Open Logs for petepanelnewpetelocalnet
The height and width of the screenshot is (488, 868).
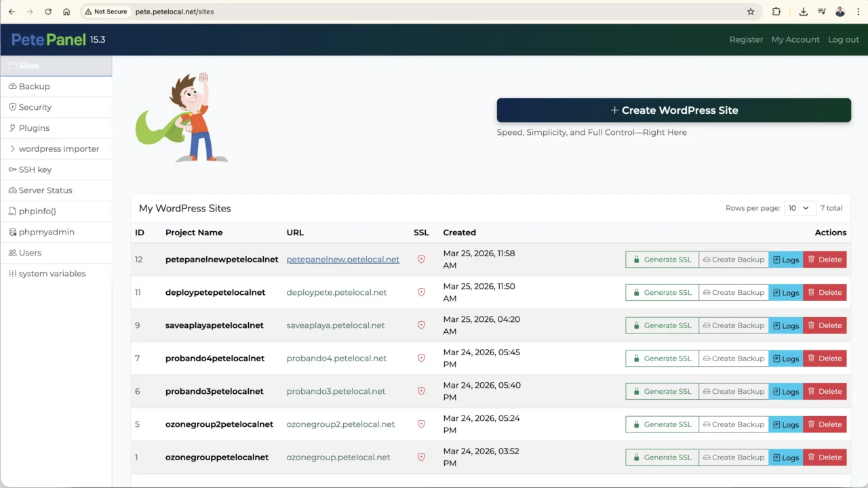[x=786, y=260]
